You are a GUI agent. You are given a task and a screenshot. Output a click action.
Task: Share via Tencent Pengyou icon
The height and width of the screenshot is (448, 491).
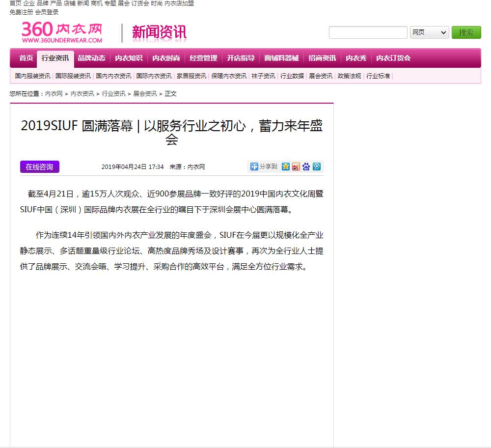317,167
